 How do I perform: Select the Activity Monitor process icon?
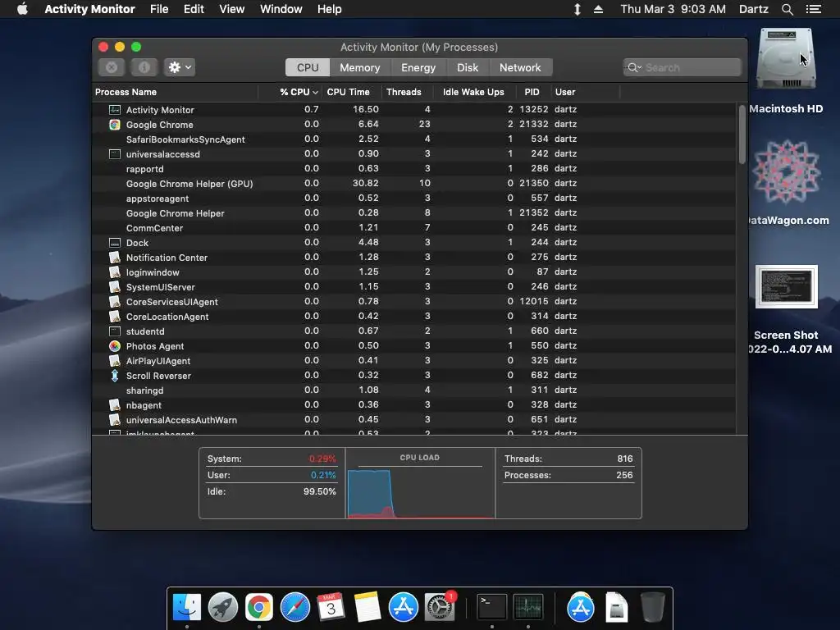tap(115, 110)
